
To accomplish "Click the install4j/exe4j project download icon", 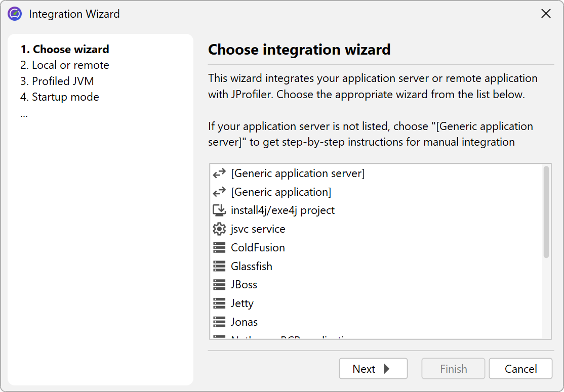I will (x=219, y=210).
